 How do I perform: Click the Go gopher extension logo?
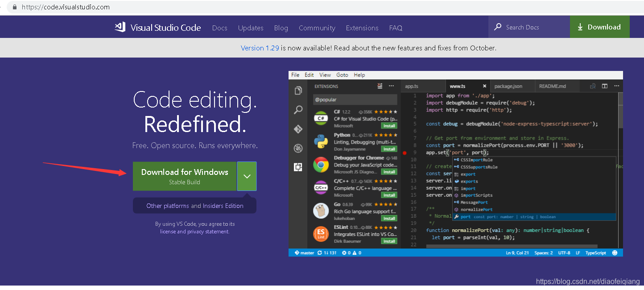click(x=321, y=211)
